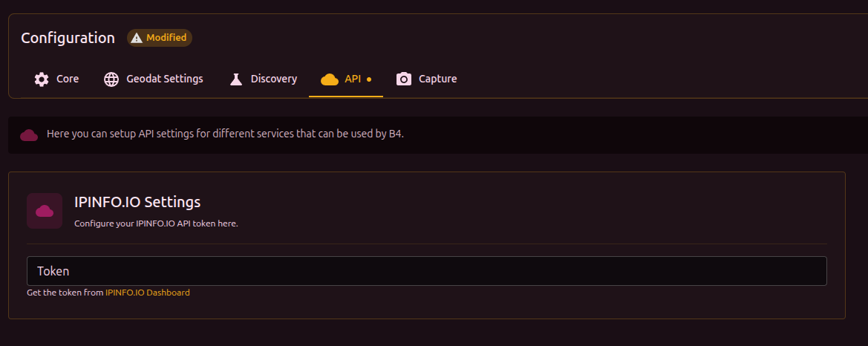
Task: Click the warning triangle in Modified badge
Action: point(137,38)
